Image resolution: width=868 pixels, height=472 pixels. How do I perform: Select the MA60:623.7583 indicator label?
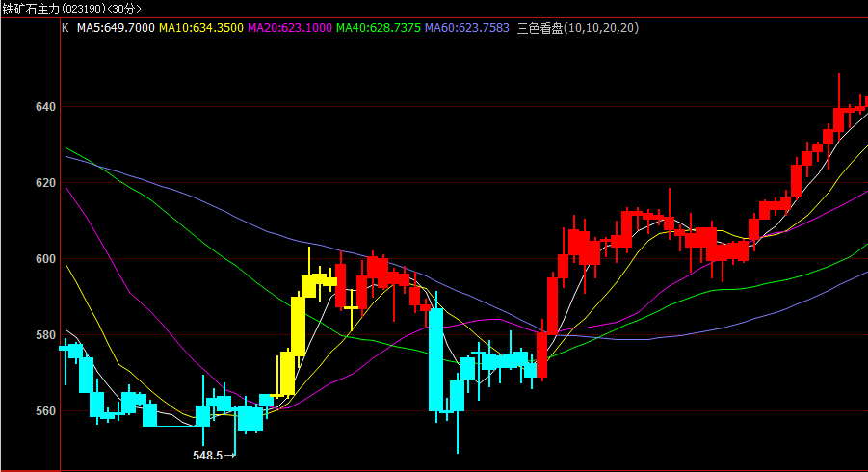click(466, 28)
